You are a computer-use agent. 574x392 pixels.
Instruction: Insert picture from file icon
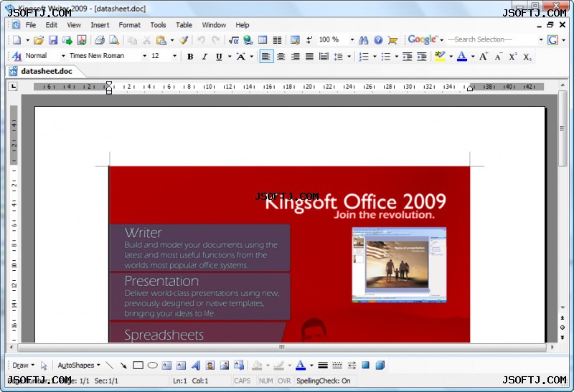(x=225, y=365)
